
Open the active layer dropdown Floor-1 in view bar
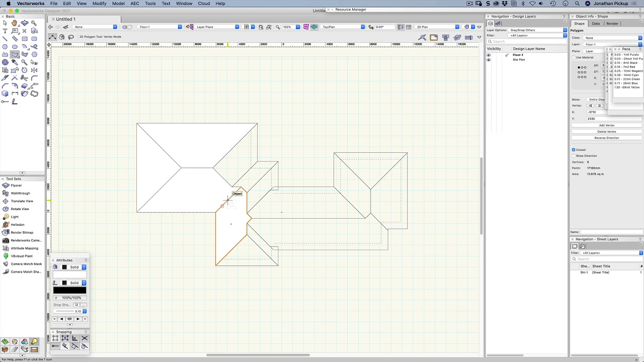coord(160,27)
